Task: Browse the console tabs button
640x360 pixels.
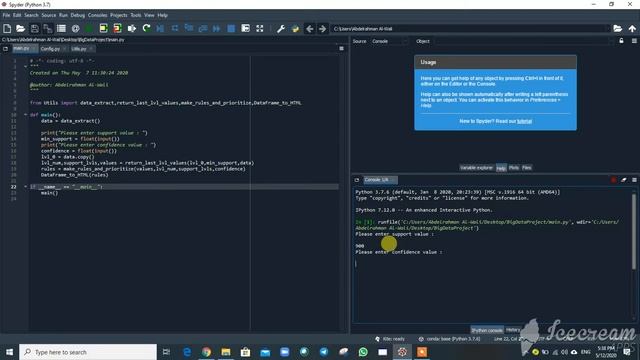Action: point(357,180)
